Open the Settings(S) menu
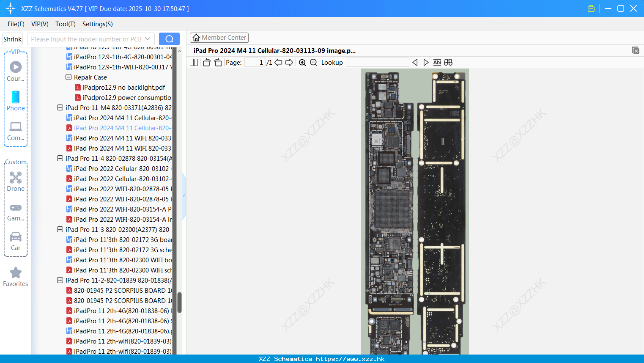 pyautogui.click(x=98, y=24)
